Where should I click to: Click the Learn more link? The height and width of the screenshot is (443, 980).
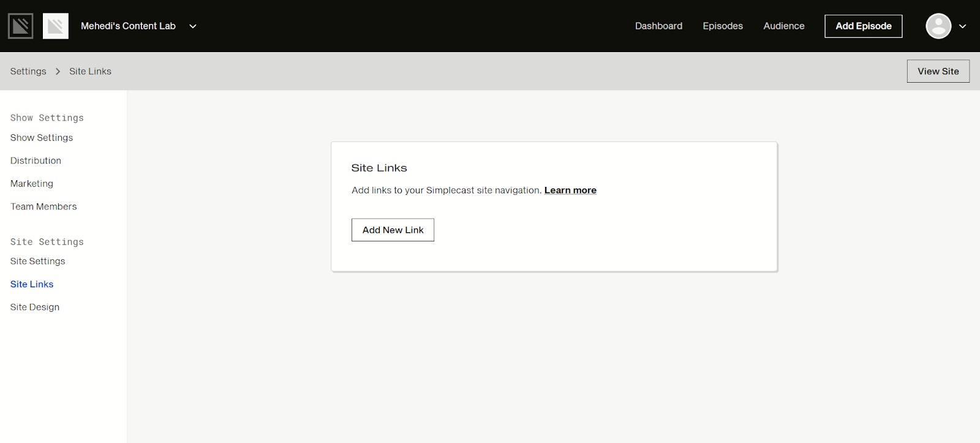pyautogui.click(x=570, y=190)
